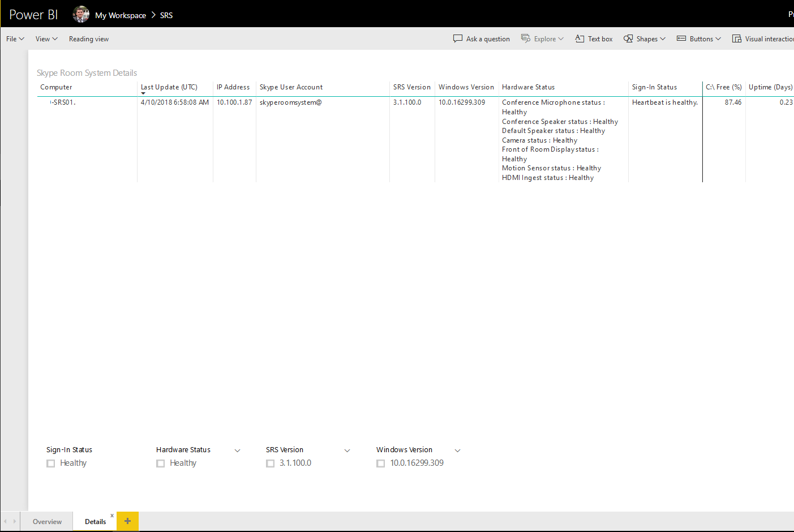The width and height of the screenshot is (794, 532).
Task: Expand the Shapes dropdown chevron
Action: tap(663, 39)
